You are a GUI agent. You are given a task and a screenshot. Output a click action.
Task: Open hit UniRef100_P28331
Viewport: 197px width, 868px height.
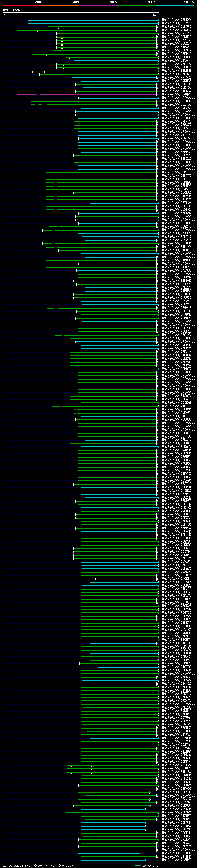click(x=177, y=454)
